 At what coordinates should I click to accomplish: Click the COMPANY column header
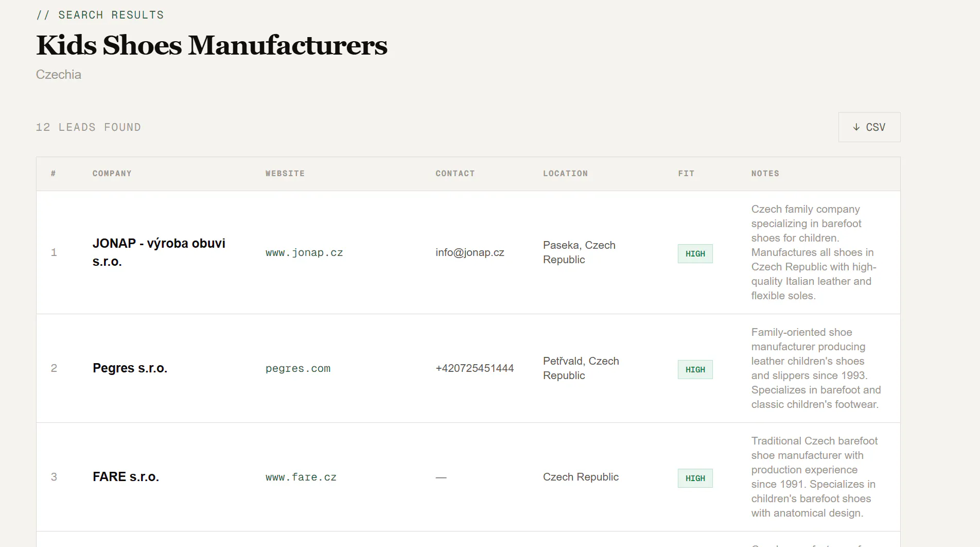112,174
